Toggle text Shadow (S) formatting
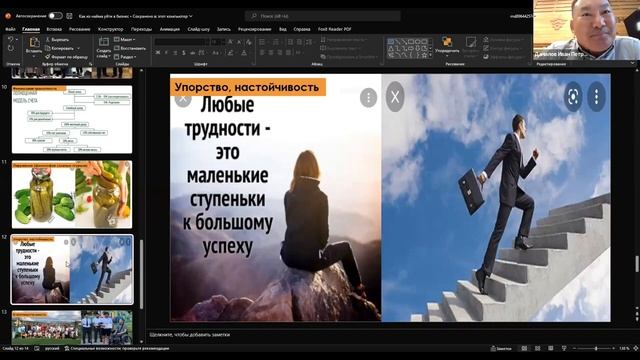Screen dimensions: 640x360 click(184, 53)
